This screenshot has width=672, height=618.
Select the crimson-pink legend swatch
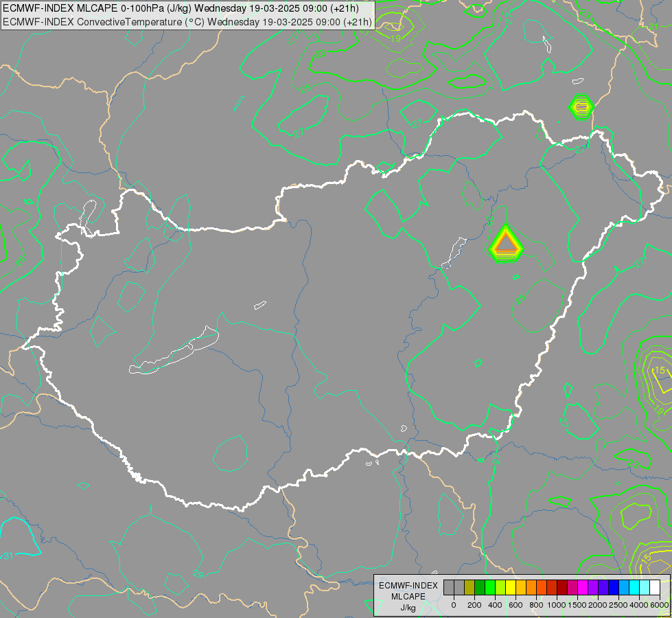[x=572, y=587]
